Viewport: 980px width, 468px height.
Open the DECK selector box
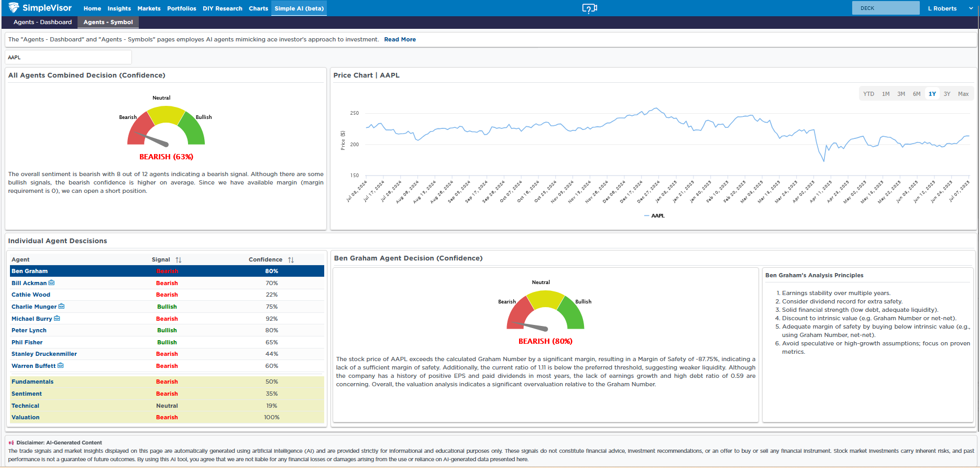pyautogui.click(x=886, y=8)
